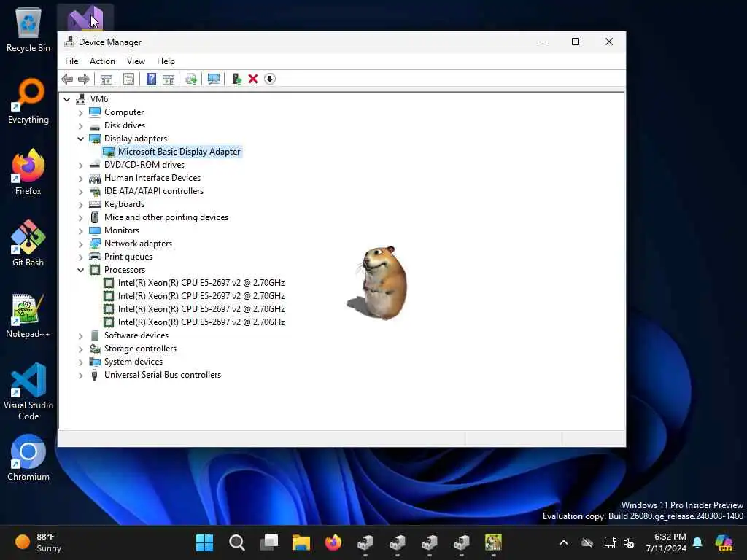This screenshot has height=560, width=747.
Task: Select the IDE ATA/ATAPI controllers label
Action: [x=154, y=191]
